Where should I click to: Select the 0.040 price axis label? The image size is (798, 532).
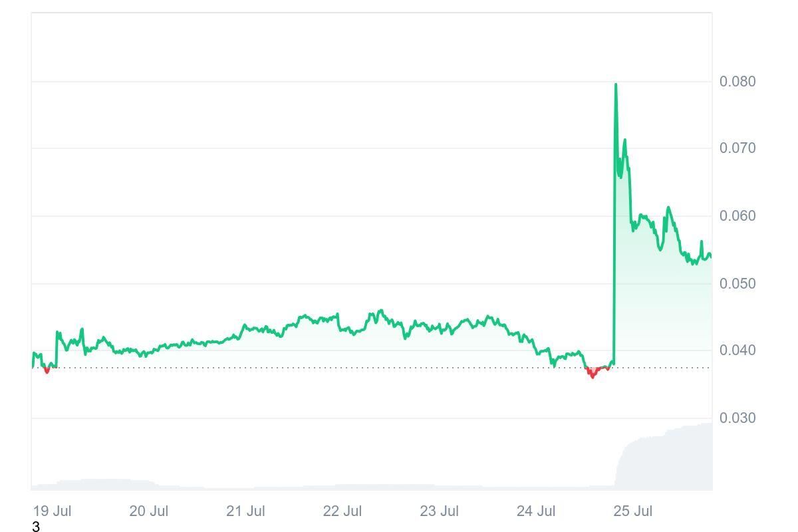coord(737,350)
